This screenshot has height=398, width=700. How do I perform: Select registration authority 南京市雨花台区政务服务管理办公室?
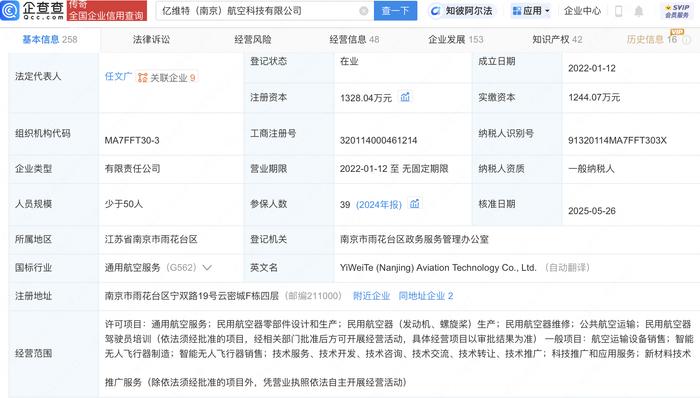point(414,240)
